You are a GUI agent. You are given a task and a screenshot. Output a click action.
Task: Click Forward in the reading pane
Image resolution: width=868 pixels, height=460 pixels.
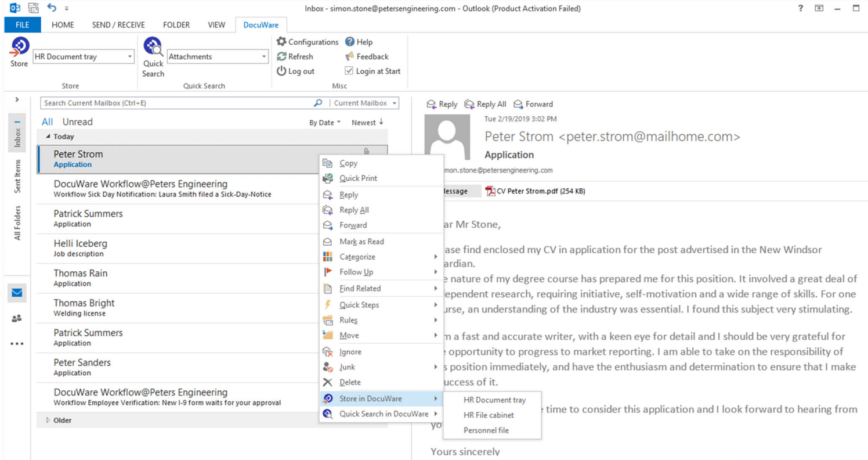point(533,104)
